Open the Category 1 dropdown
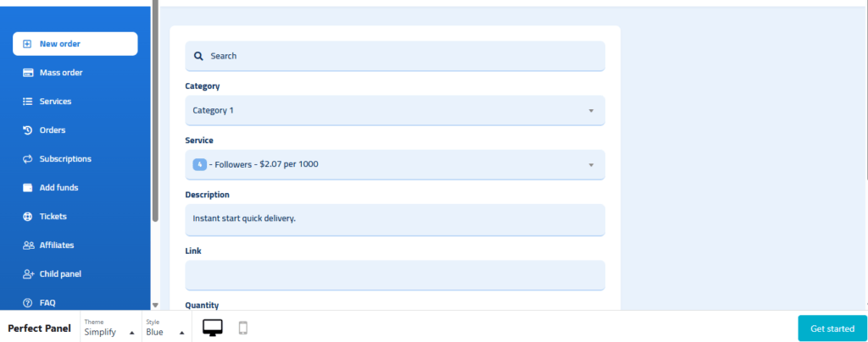This screenshot has height=342, width=868. [395, 111]
